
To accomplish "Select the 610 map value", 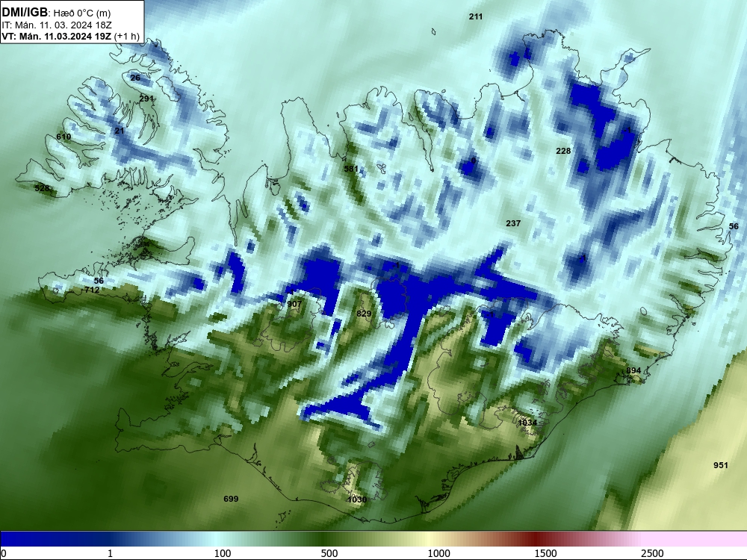I will [x=63, y=137].
